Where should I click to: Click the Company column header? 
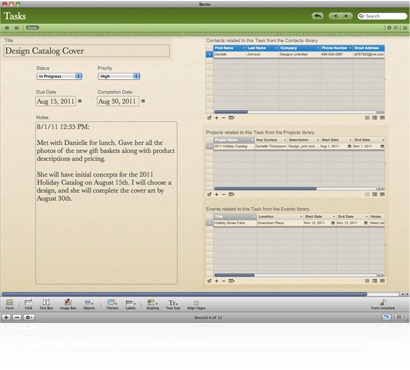tap(299, 48)
